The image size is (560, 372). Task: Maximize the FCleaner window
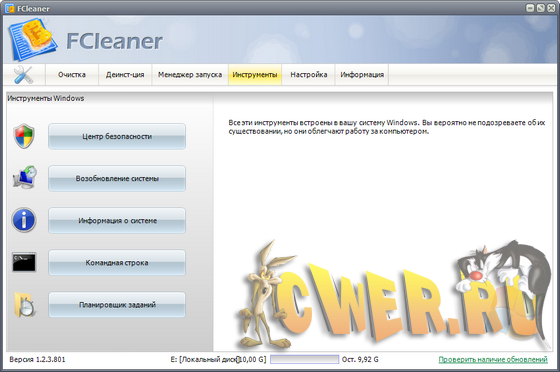tap(541, 8)
